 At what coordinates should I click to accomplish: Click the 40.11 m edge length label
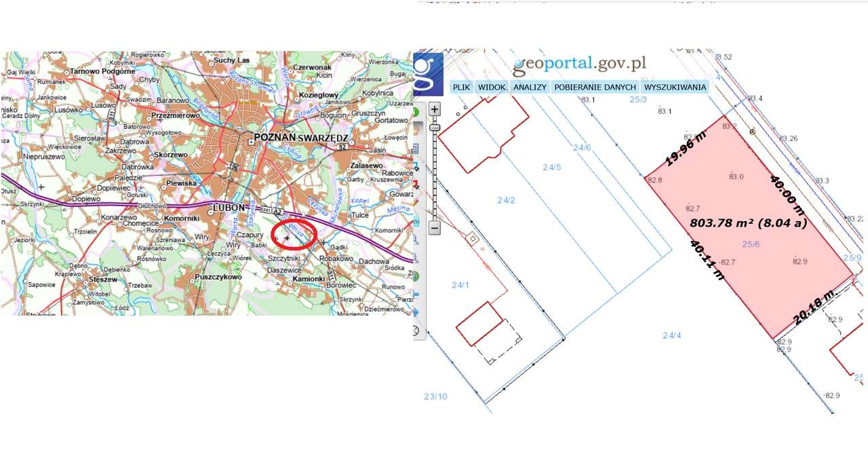(708, 261)
